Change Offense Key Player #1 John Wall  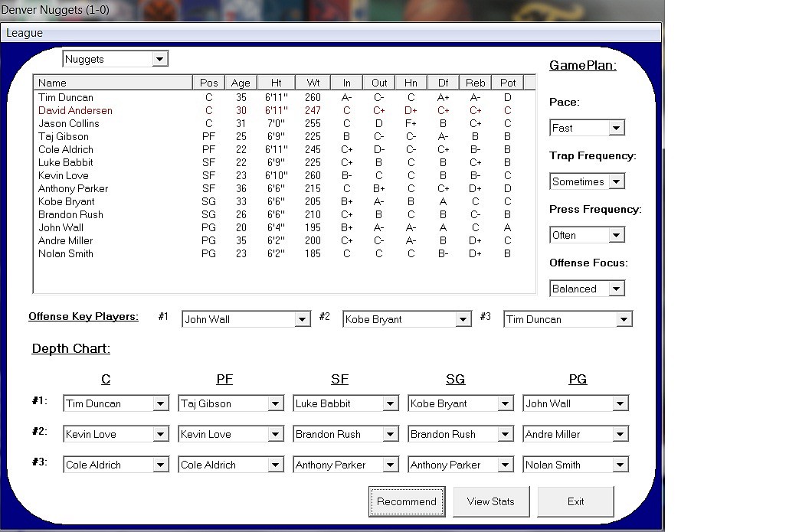[x=246, y=319]
